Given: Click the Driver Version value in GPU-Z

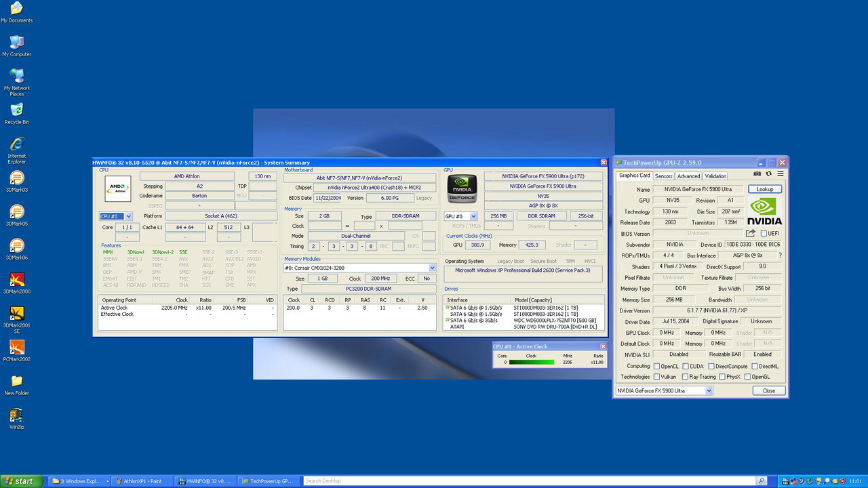Looking at the screenshot, I should tap(717, 310).
